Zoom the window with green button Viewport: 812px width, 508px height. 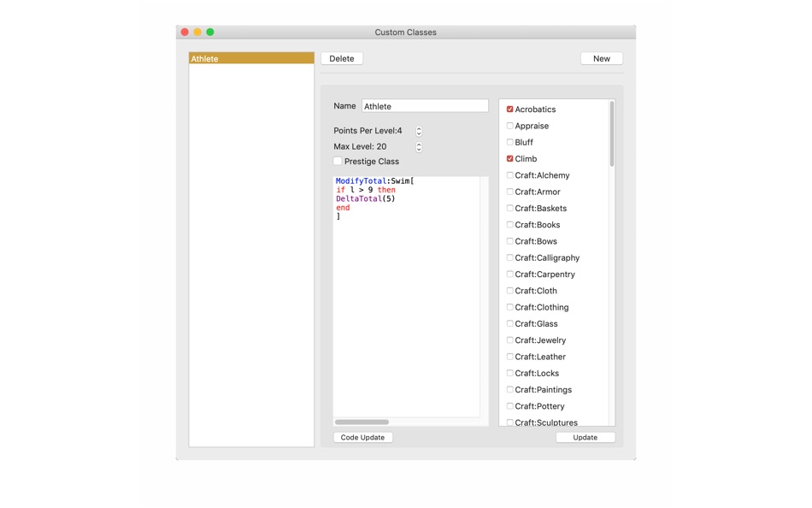pos(210,32)
